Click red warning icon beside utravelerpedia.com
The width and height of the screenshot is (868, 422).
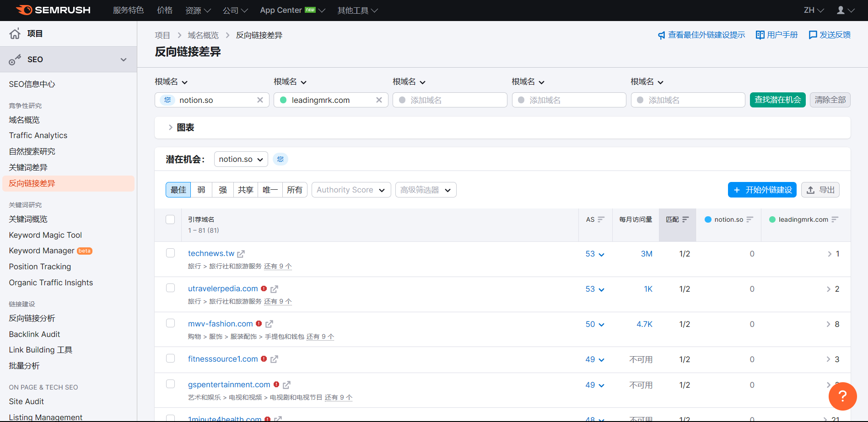(x=264, y=288)
